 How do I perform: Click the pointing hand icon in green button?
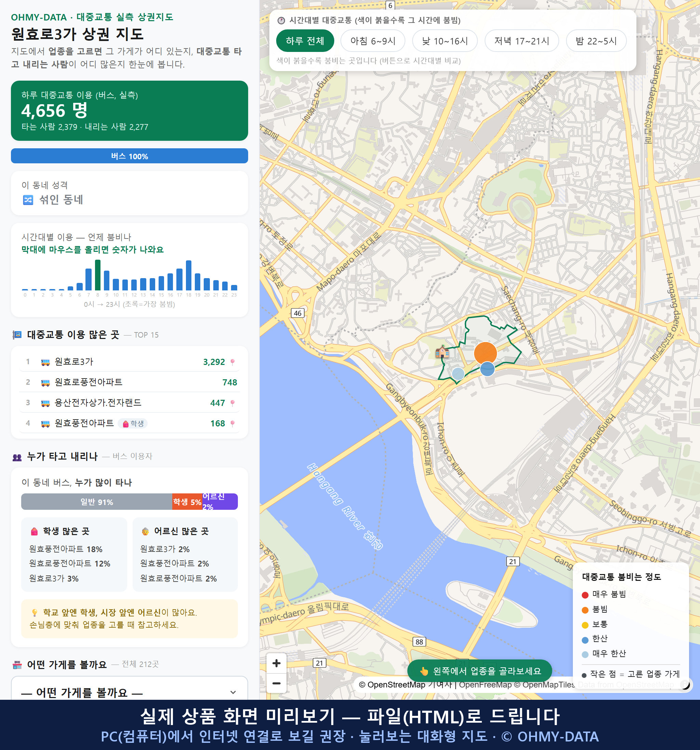pos(424,671)
